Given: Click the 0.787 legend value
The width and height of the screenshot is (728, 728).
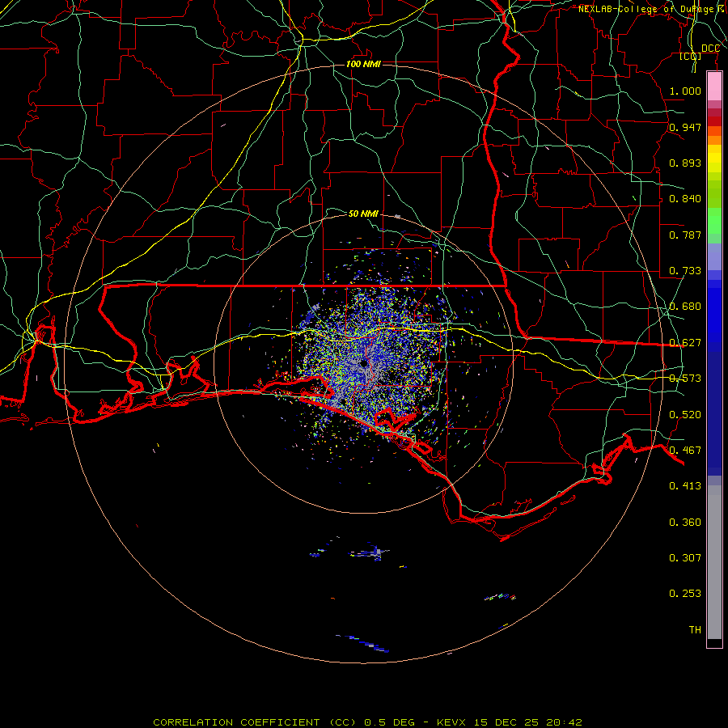Looking at the screenshot, I should tap(685, 235).
